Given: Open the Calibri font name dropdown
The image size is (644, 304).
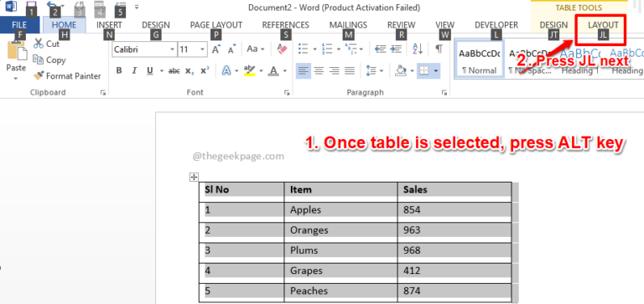Looking at the screenshot, I should pos(172,49).
